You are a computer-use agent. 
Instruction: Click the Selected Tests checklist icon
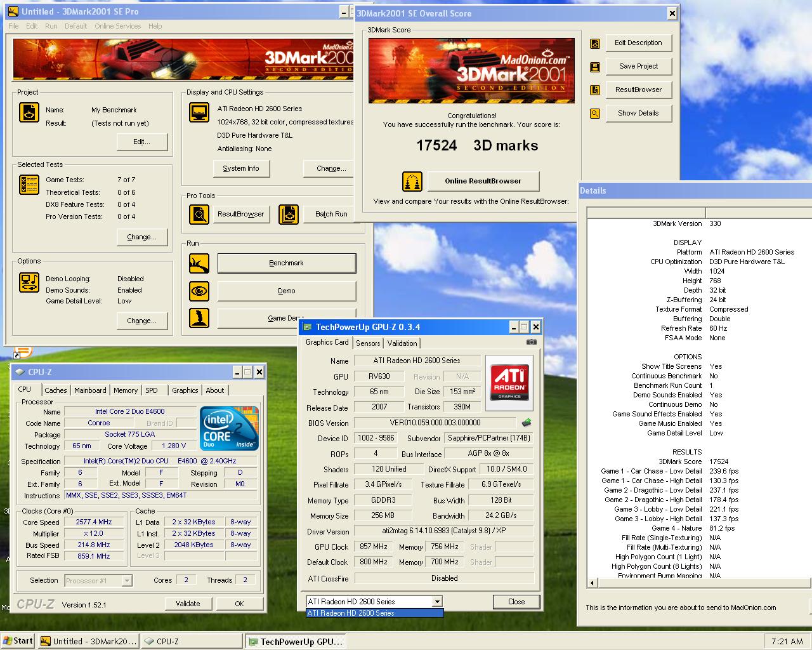(29, 184)
